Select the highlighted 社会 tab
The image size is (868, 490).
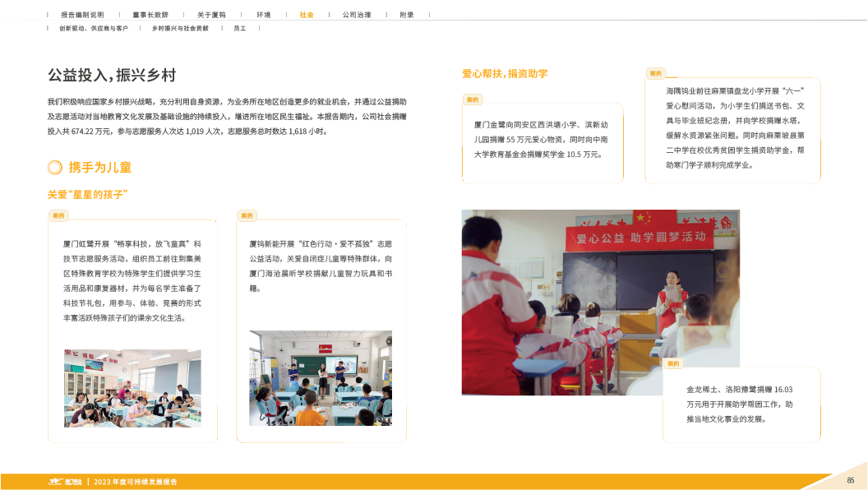(x=306, y=15)
